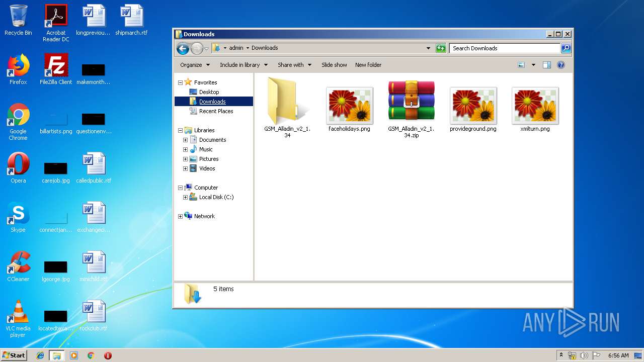The image size is (644, 362).
Task: Select Recent Places in Favorites
Action: tap(216, 111)
